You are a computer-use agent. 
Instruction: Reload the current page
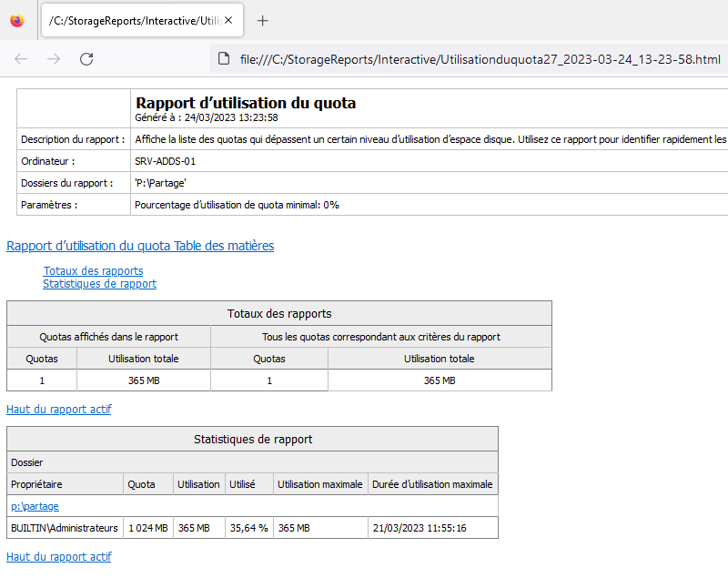click(86, 59)
